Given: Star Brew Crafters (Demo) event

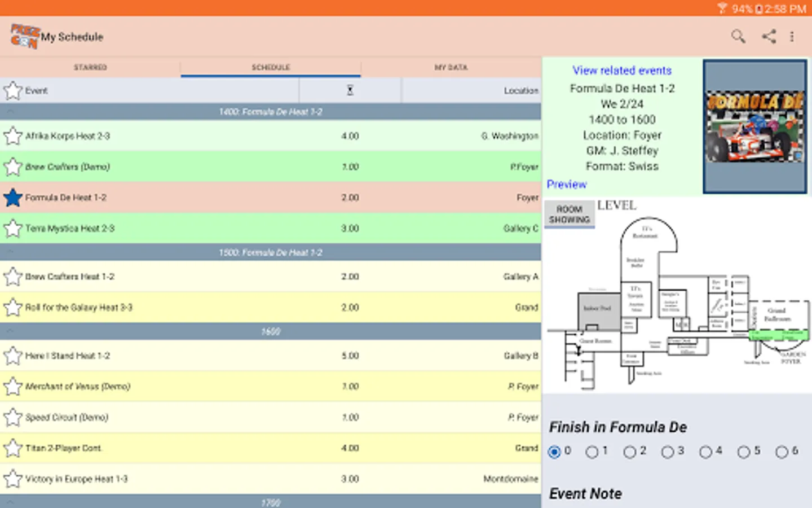Looking at the screenshot, I should pyautogui.click(x=12, y=167).
